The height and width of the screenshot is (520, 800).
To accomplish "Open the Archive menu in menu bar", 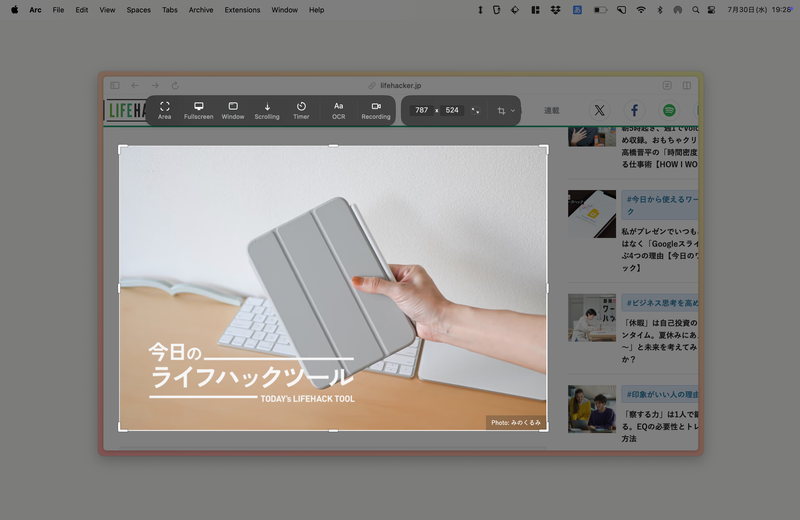I will [x=201, y=10].
